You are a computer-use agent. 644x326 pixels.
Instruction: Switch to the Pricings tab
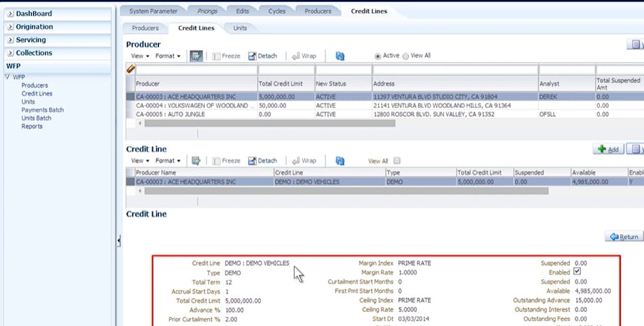tap(207, 11)
